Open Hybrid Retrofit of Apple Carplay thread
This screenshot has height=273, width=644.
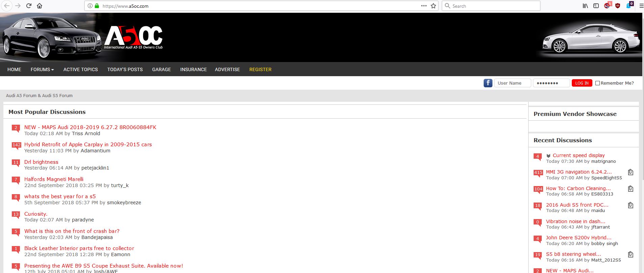pyautogui.click(x=88, y=144)
